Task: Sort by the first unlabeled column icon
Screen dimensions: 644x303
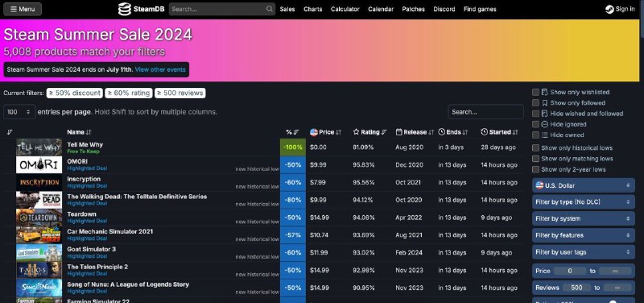Action: [10, 132]
